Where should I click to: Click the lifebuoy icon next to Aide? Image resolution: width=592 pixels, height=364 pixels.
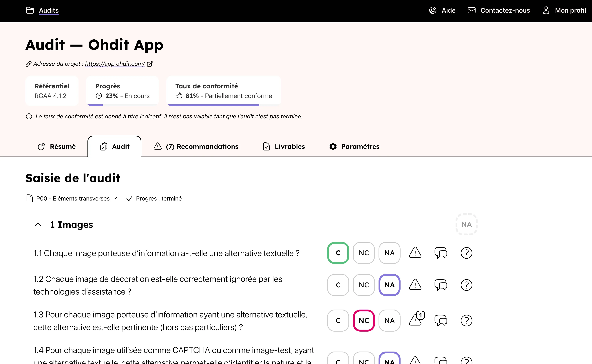point(433,10)
